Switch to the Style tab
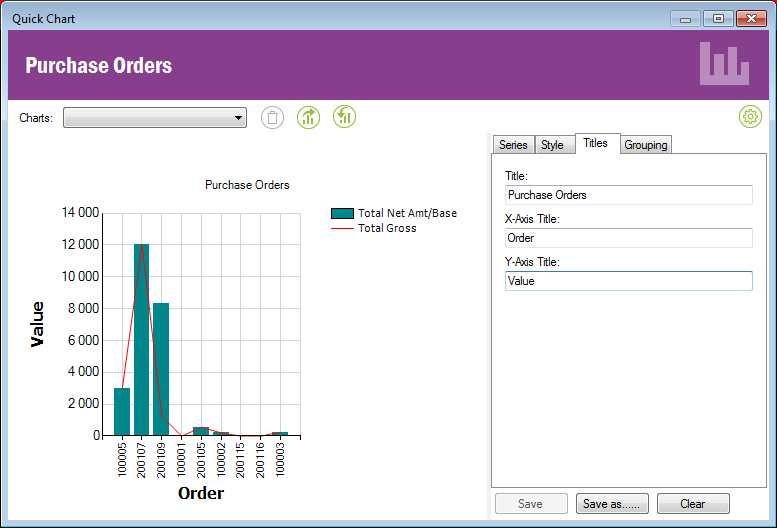The height and width of the screenshot is (528, 777). point(552,145)
